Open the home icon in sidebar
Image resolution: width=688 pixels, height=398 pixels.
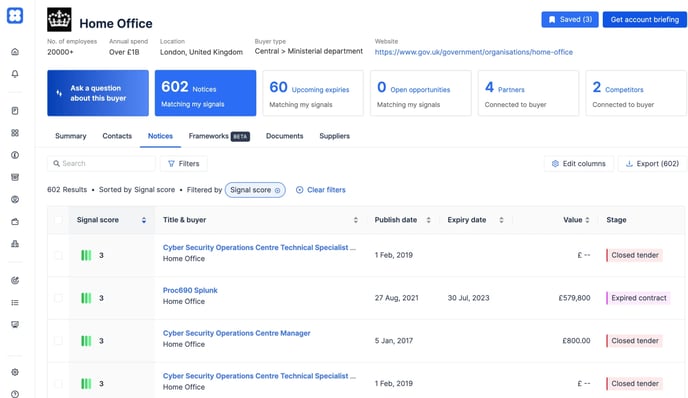(15, 52)
